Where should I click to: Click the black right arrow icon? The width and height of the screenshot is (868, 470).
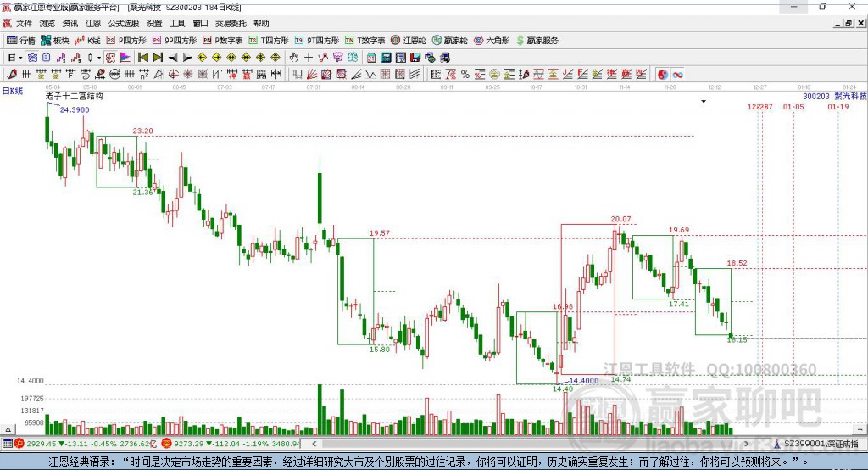click(187, 58)
